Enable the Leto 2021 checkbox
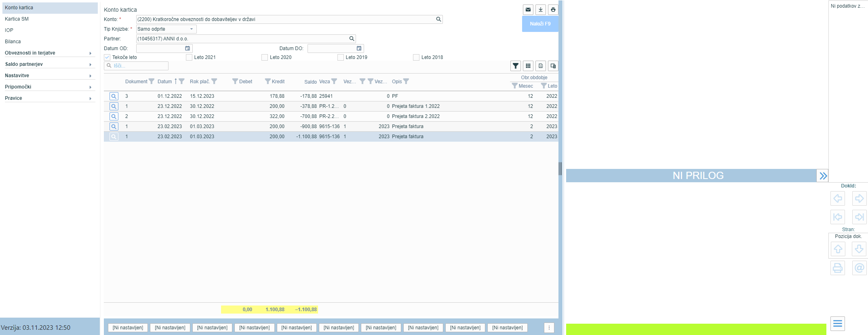868x335 pixels. point(189,57)
